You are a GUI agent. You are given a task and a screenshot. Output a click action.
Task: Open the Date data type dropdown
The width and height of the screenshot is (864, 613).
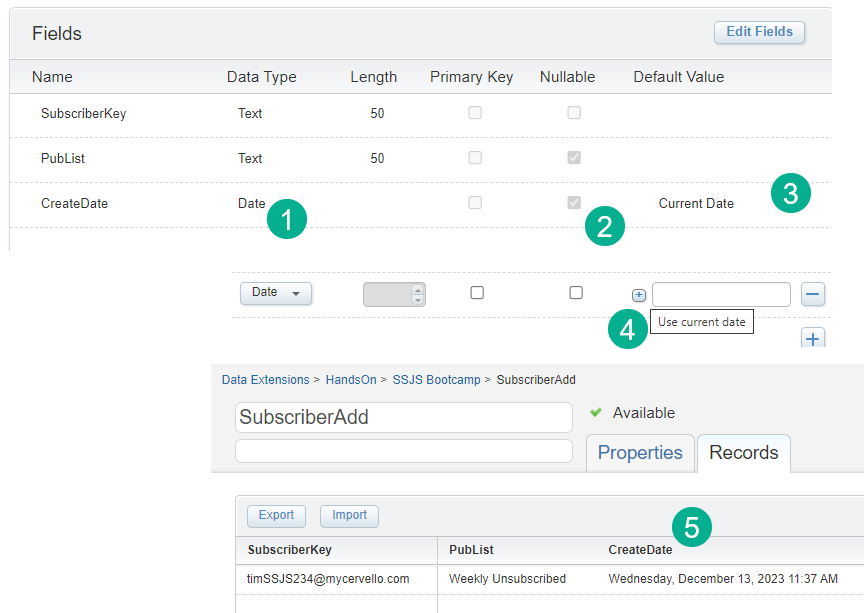tap(276, 293)
